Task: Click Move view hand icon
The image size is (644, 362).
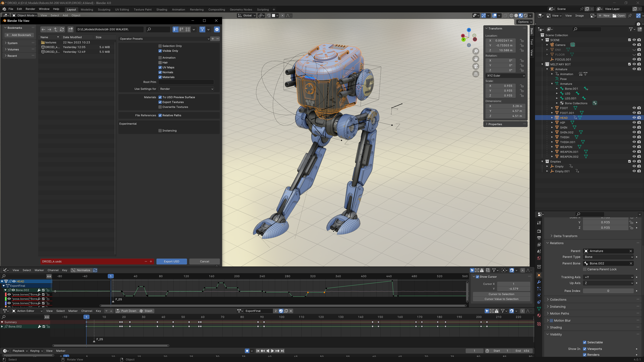Action: pos(476,59)
